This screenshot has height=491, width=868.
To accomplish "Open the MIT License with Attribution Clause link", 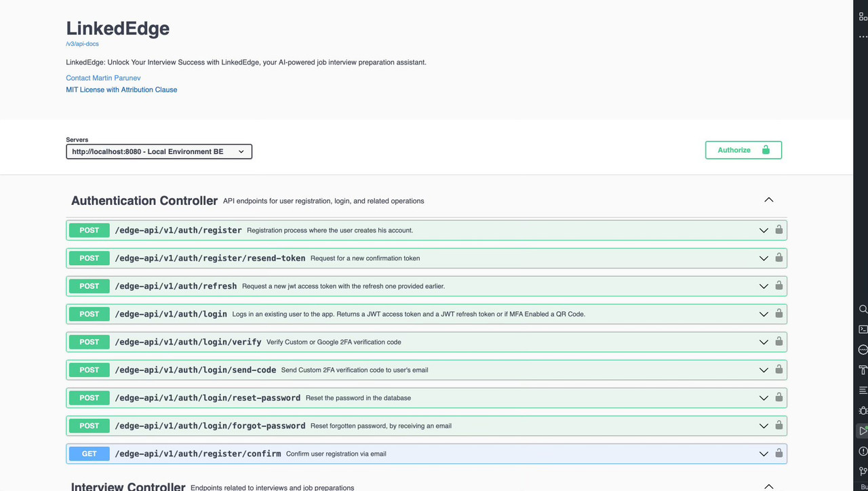I will [x=121, y=90].
